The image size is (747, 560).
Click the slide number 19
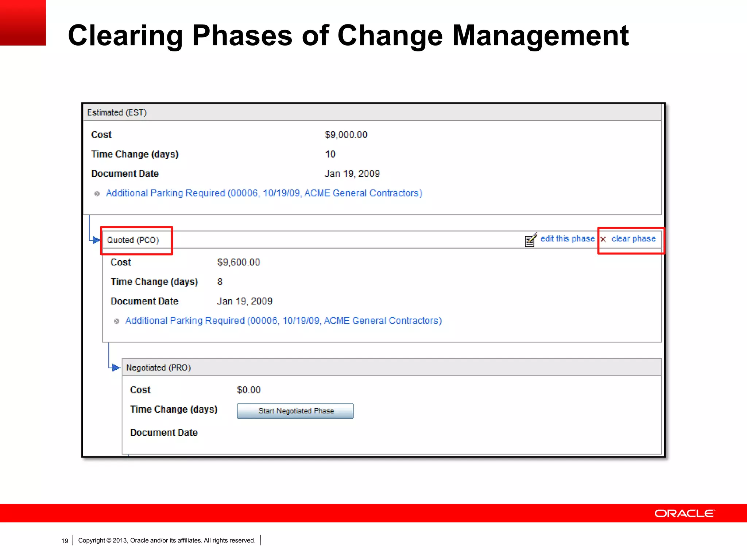[65, 541]
